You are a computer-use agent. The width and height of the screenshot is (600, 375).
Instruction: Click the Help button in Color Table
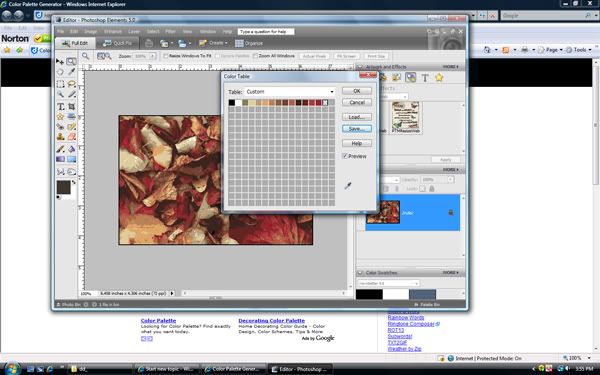pyautogui.click(x=357, y=143)
